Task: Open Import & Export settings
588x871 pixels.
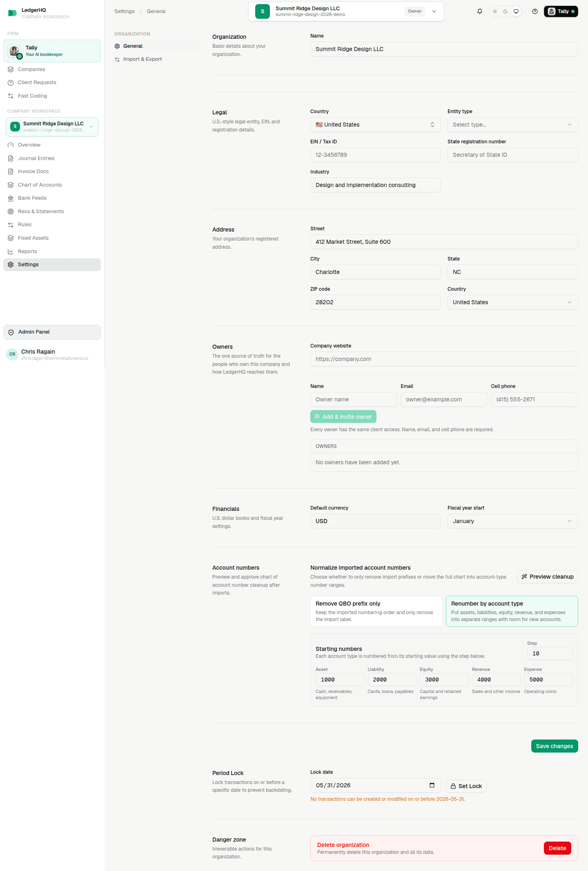Action: pyautogui.click(x=156, y=59)
